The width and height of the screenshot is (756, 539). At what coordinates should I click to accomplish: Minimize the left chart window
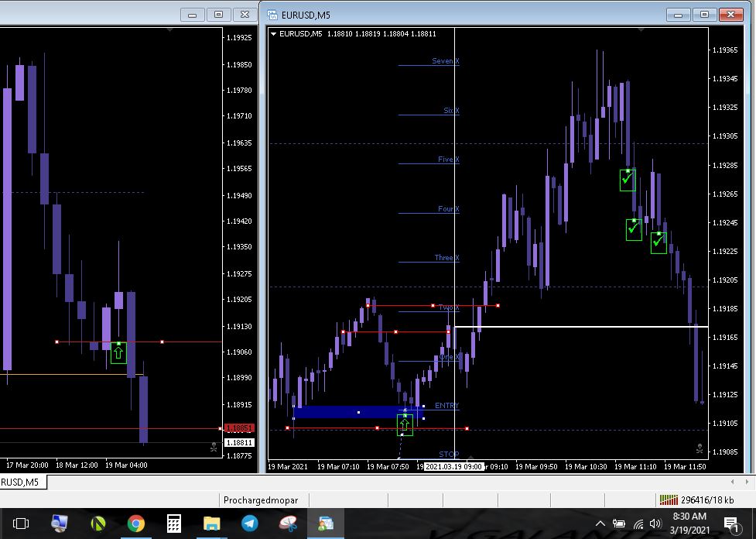pyautogui.click(x=193, y=15)
